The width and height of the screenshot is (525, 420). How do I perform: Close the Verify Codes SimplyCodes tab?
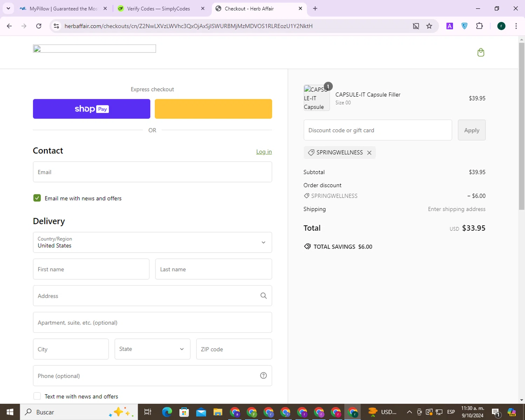point(203,8)
